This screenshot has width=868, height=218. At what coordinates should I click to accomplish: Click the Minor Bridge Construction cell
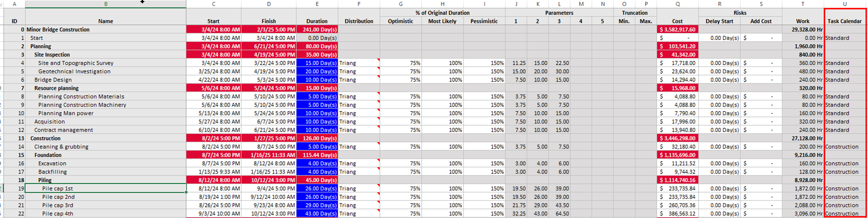pyautogui.click(x=106, y=30)
